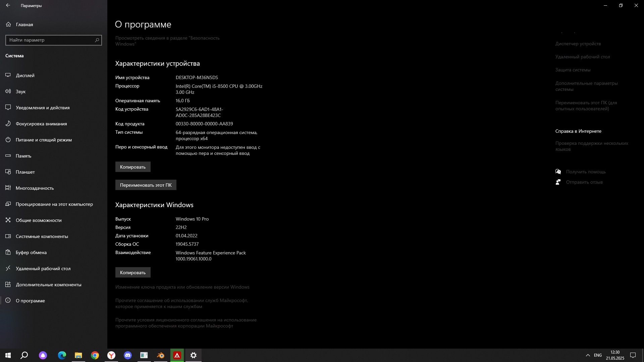Viewport: 644px width, 362px height.
Task: Open Yandex Browser from the taskbar
Action: [111, 355]
